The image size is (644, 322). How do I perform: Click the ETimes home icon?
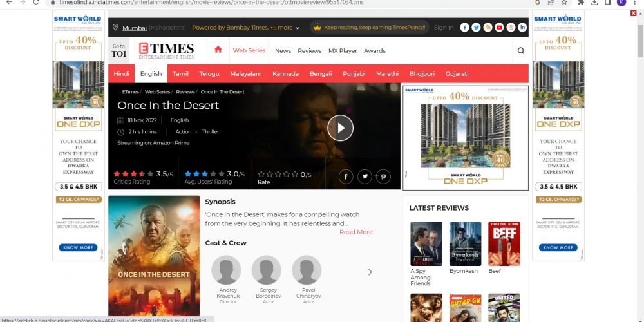tap(218, 50)
